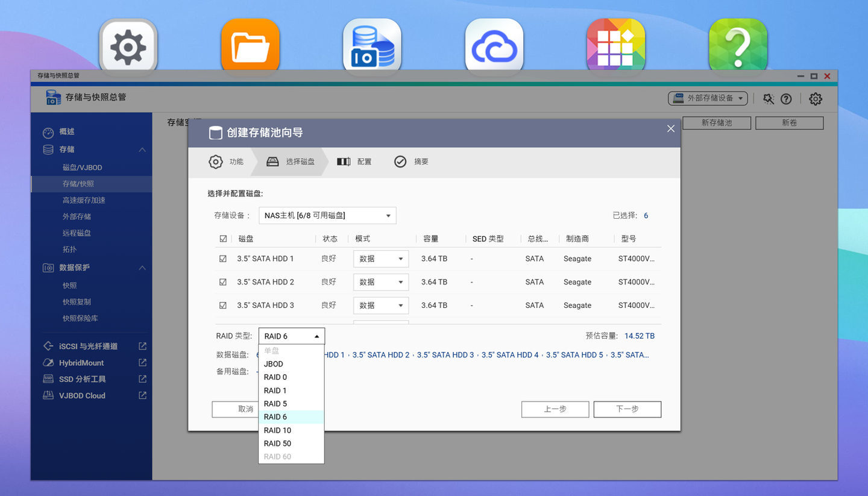Collapse the RAID 类型 dropdown
The width and height of the screenshot is (868, 496).
292,336
